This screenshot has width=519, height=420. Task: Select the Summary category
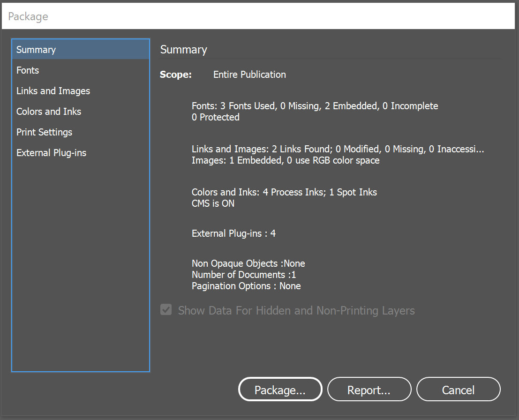click(36, 49)
